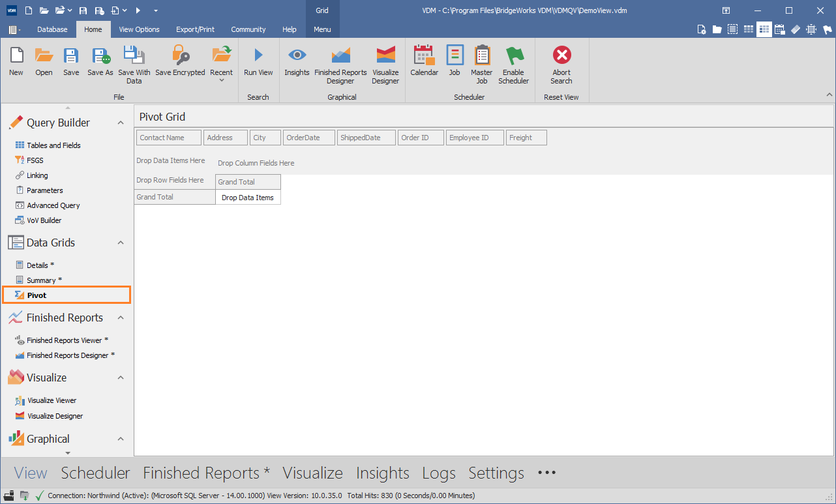The height and width of the screenshot is (504, 836).
Task: Collapse the ribbon with the chevron
Action: coord(829,96)
